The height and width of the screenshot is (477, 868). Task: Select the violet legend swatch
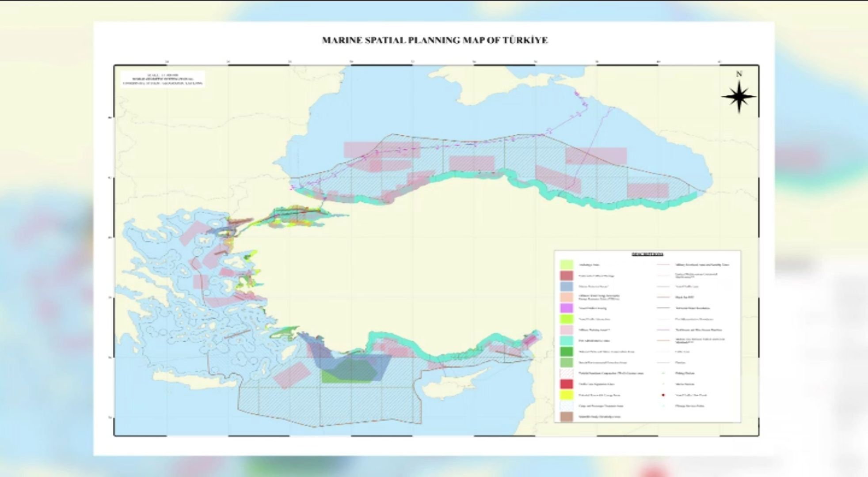click(567, 308)
